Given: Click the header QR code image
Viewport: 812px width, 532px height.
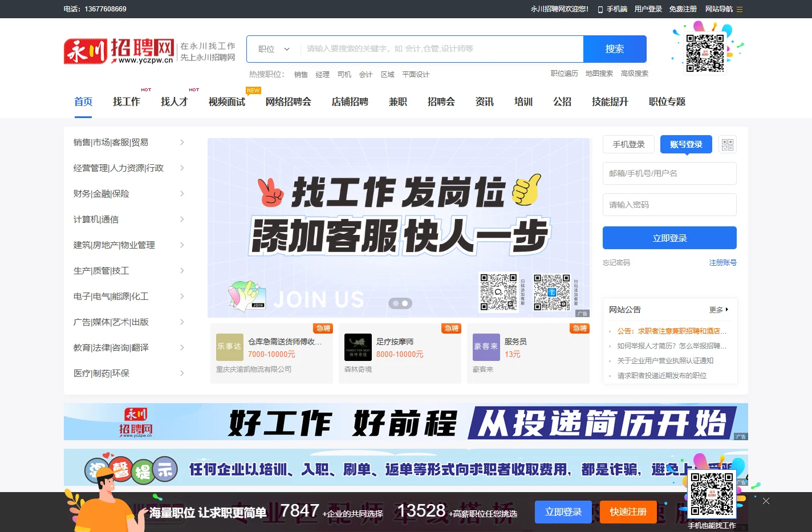Looking at the screenshot, I should click(705, 53).
